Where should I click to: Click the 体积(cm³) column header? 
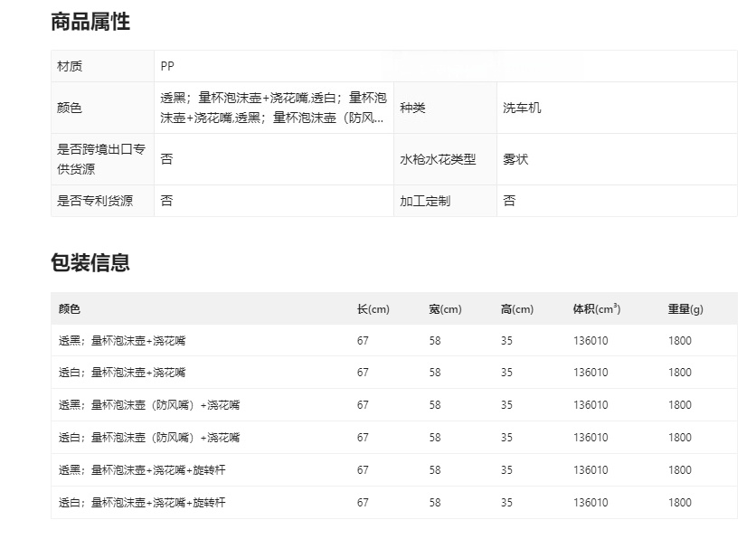pos(596,309)
